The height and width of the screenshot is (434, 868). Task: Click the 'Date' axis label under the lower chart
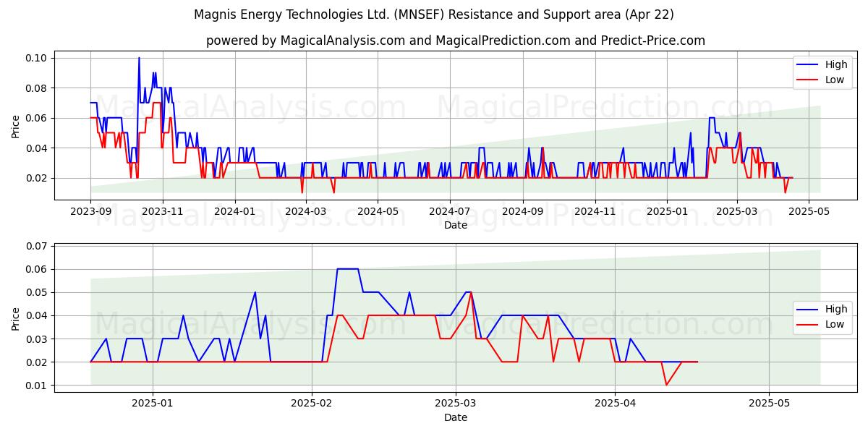click(x=456, y=417)
